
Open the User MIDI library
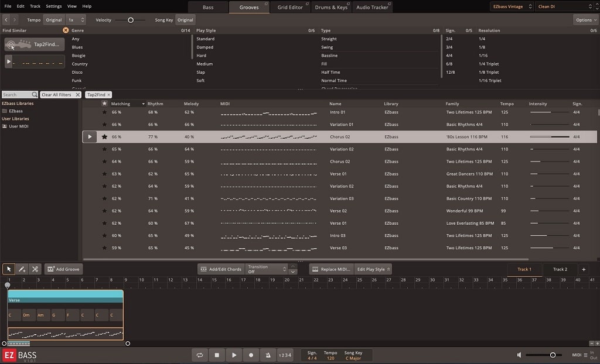15,126
